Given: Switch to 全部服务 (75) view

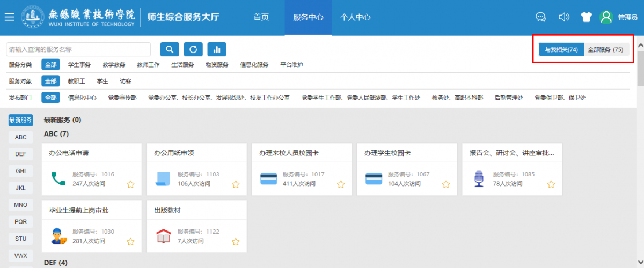Looking at the screenshot, I should click(605, 49).
